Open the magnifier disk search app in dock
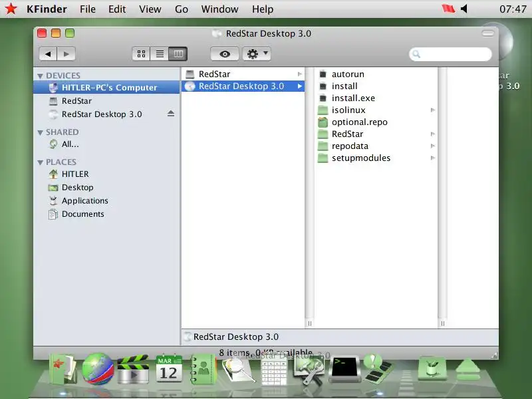Image resolution: width=532 pixels, height=399 pixels. (239, 370)
